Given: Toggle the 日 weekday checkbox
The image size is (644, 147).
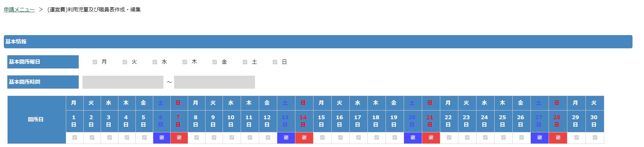Looking at the screenshot, I should (x=275, y=62).
